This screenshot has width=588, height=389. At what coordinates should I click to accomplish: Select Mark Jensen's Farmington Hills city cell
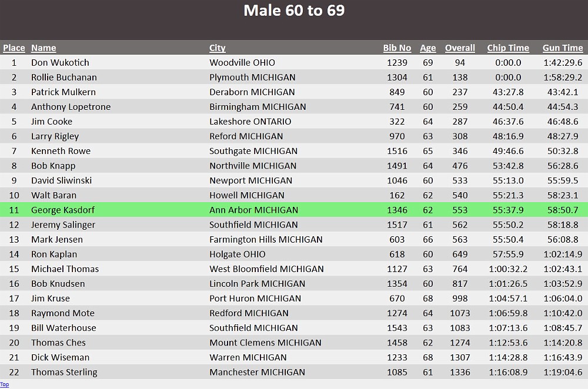click(x=266, y=239)
